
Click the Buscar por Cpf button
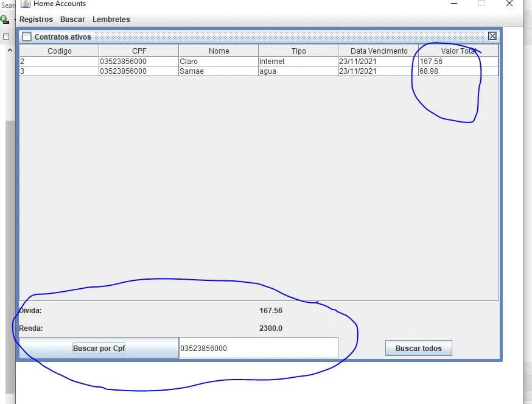tap(99, 349)
